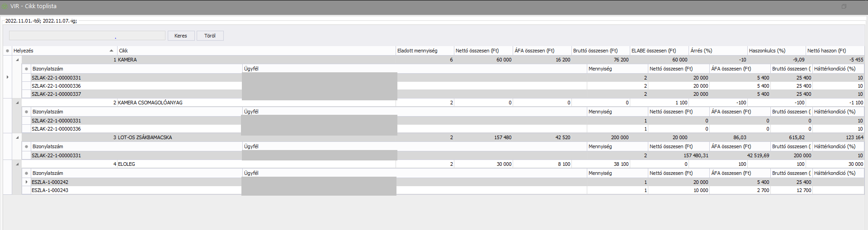
Task: Collapse the ELOLEG group row
Action: click(17, 164)
